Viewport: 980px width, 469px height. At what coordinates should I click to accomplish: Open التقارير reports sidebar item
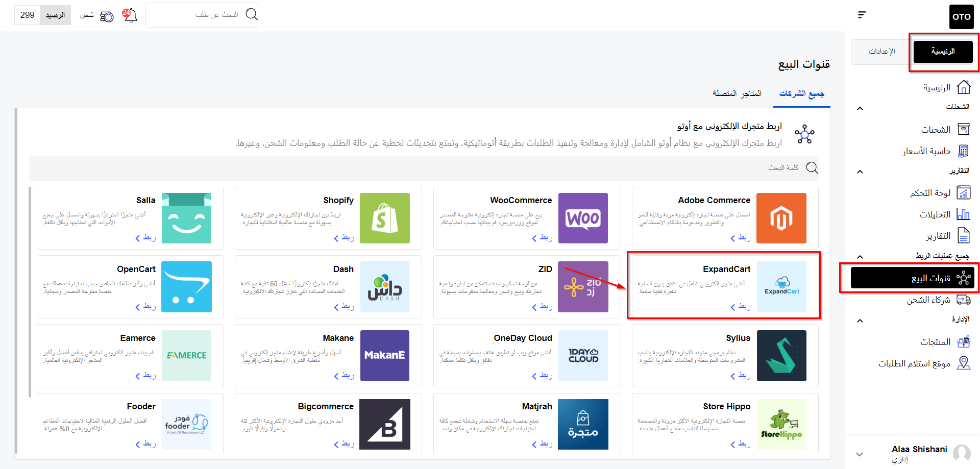(x=947, y=236)
